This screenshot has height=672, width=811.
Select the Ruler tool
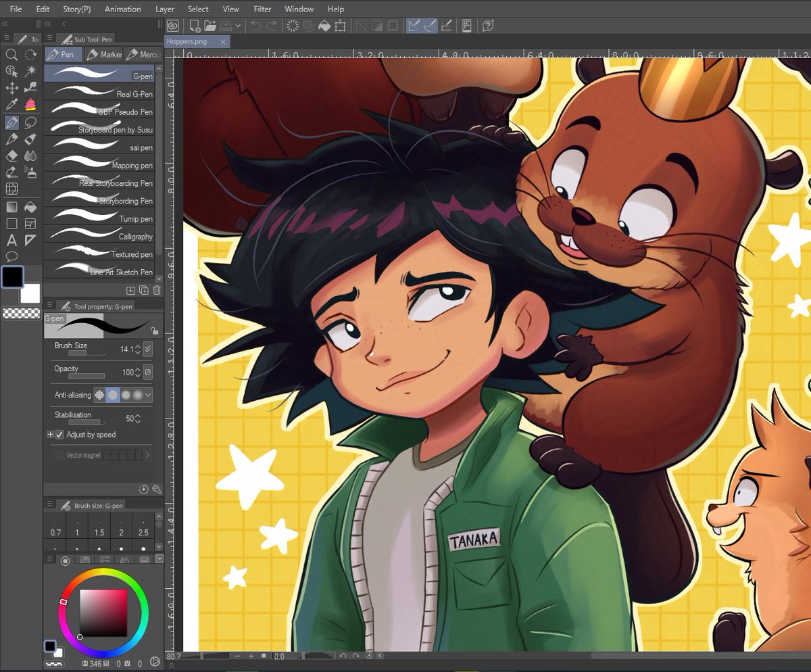tap(30, 240)
